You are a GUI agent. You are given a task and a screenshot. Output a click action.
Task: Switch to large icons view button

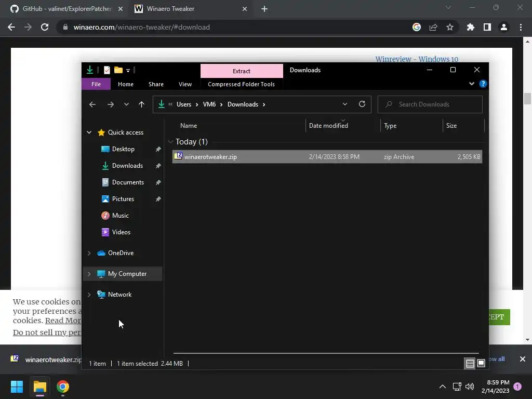point(481,363)
